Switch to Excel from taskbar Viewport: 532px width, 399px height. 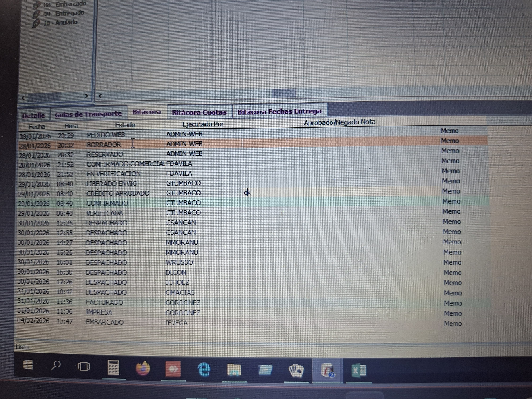[x=359, y=371]
